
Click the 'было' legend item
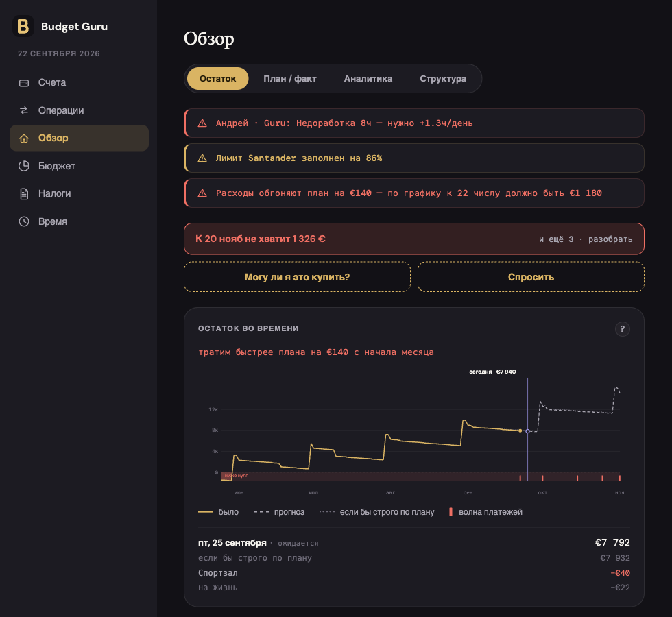(219, 512)
